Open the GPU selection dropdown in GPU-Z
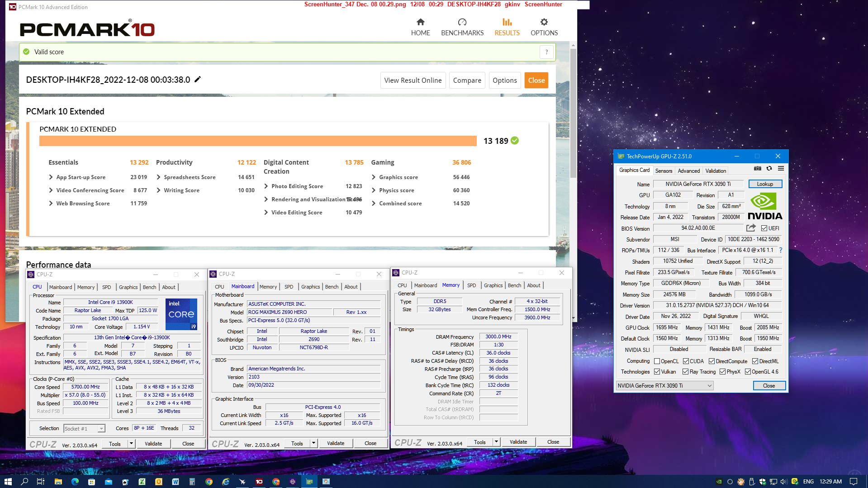The height and width of the screenshot is (488, 868). [664, 386]
